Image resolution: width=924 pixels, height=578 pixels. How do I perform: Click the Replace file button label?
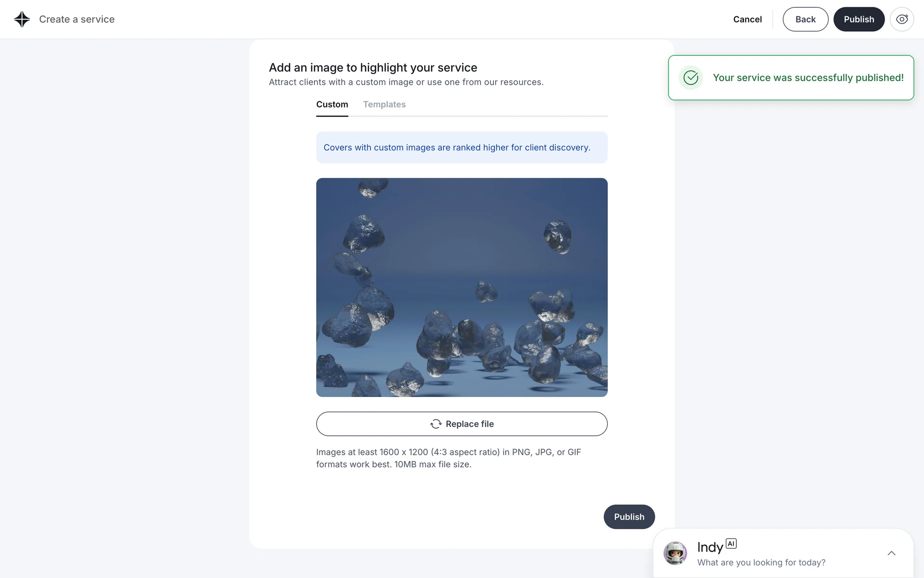tap(470, 424)
